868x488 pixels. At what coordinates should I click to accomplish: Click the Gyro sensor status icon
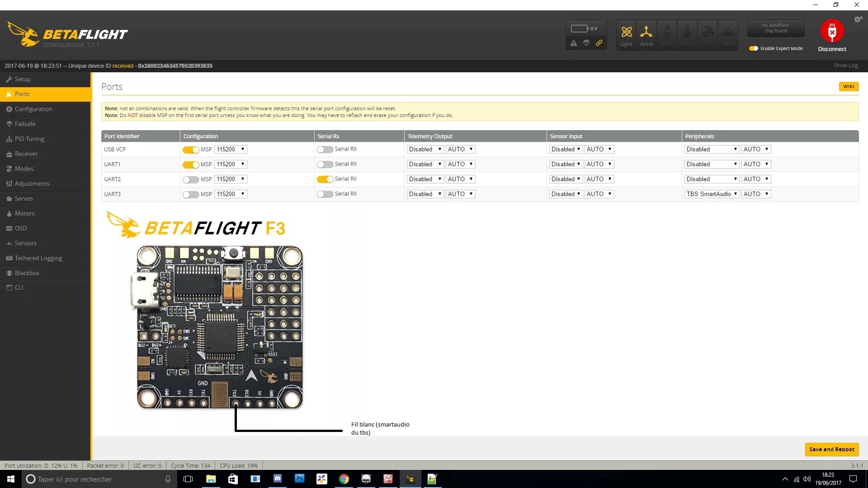[x=626, y=33]
